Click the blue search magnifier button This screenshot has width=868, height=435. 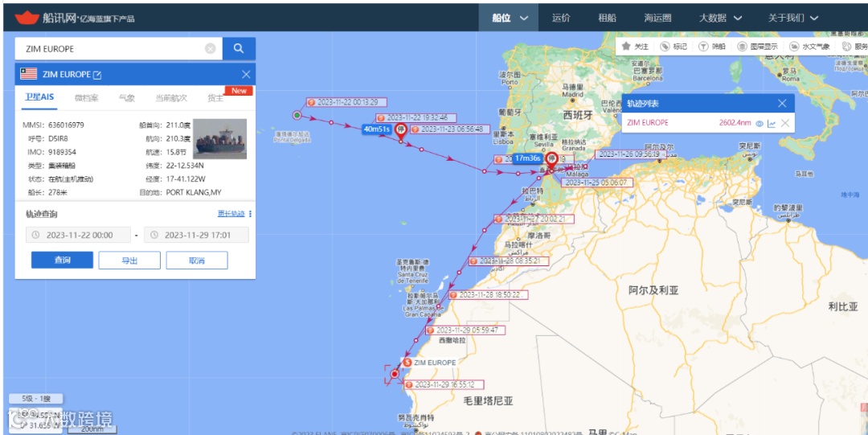[x=239, y=49]
